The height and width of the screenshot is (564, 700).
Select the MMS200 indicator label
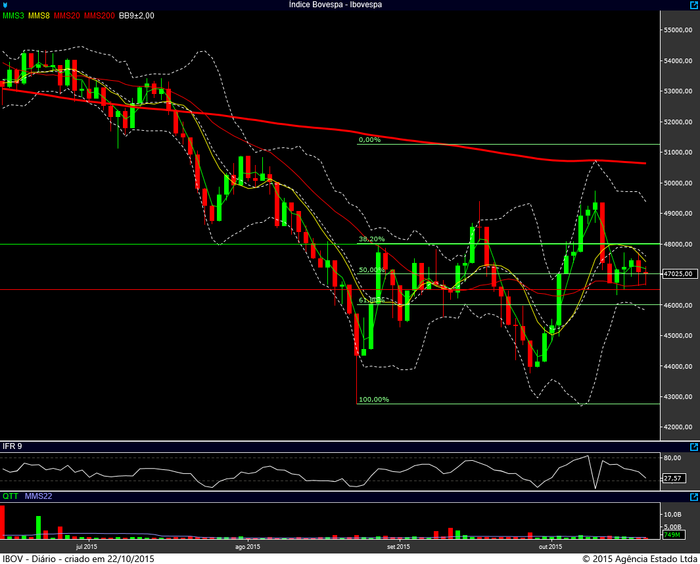click(x=99, y=16)
